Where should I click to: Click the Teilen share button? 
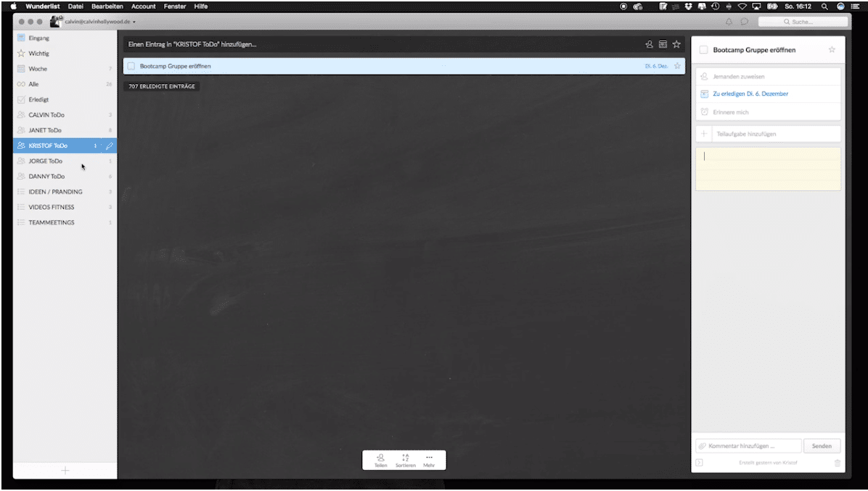(x=381, y=460)
